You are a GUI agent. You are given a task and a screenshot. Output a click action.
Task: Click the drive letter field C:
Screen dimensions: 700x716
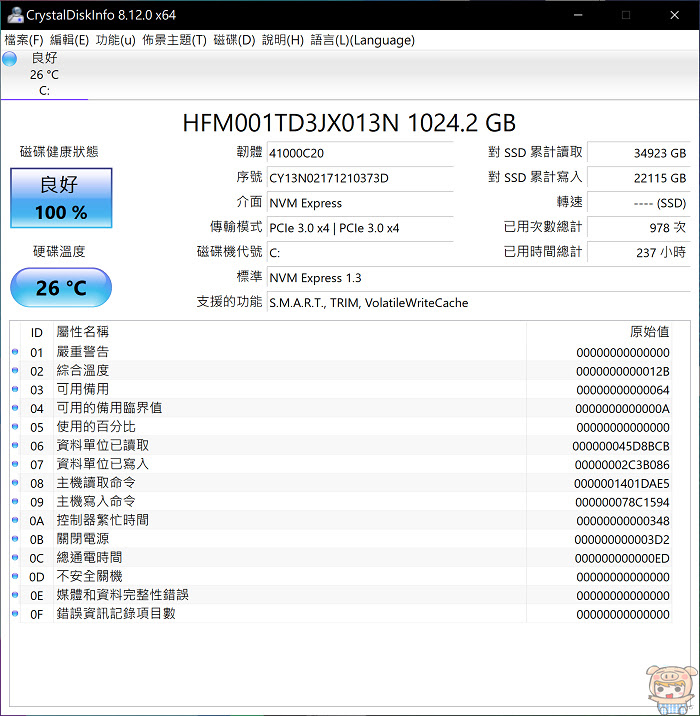pyautogui.click(x=360, y=253)
